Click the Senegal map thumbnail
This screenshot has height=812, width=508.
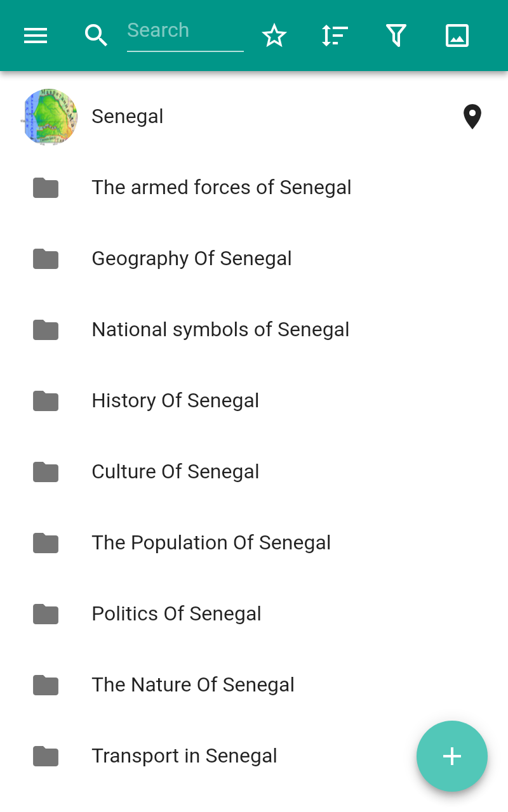pyautogui.click(x=50, y=117)
